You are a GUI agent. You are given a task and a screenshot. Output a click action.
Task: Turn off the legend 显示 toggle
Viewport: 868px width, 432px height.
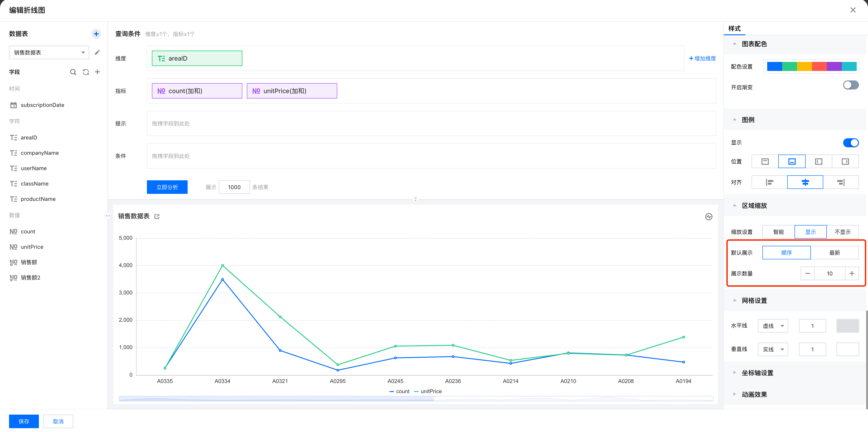click(850, 143)
